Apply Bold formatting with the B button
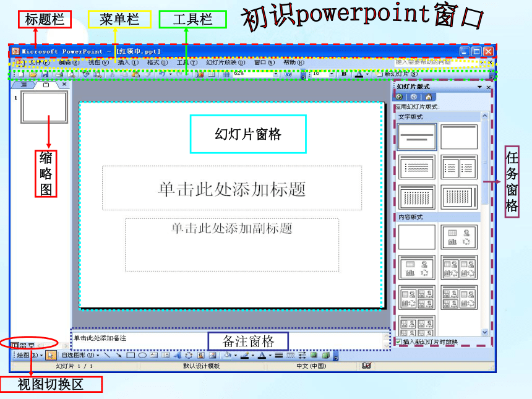Viewport: 532px width, 399px height. pos(344,74)
